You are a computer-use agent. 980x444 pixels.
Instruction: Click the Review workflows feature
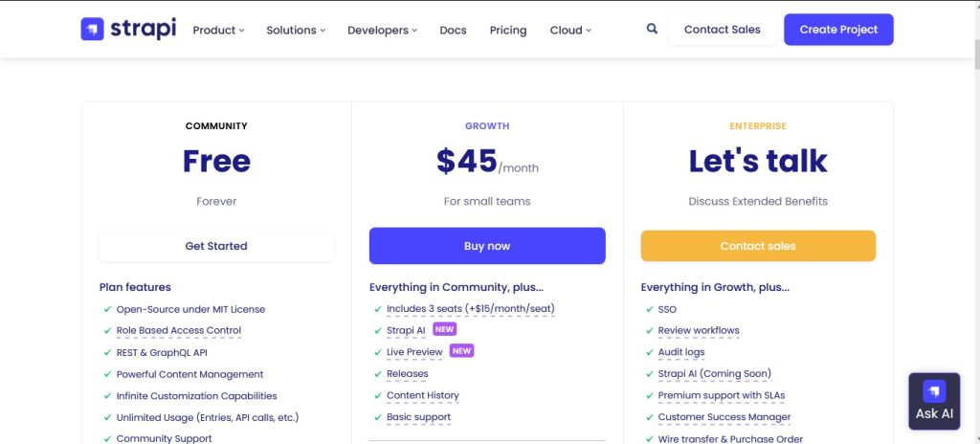coord(699,330)
